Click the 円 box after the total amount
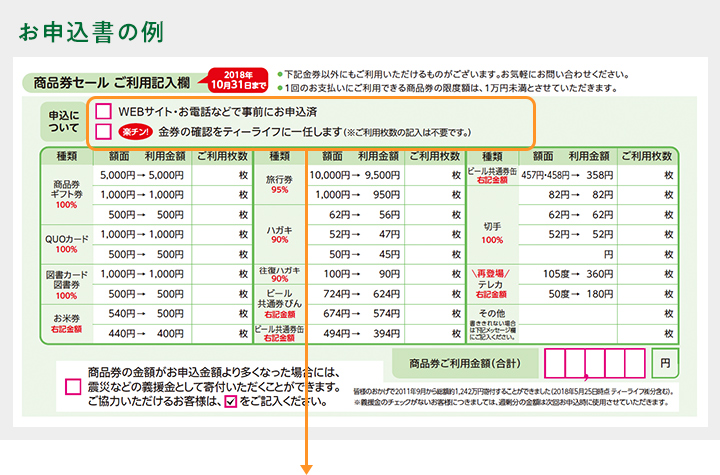Viewport: 720px width, 475px height. (665, 363)
